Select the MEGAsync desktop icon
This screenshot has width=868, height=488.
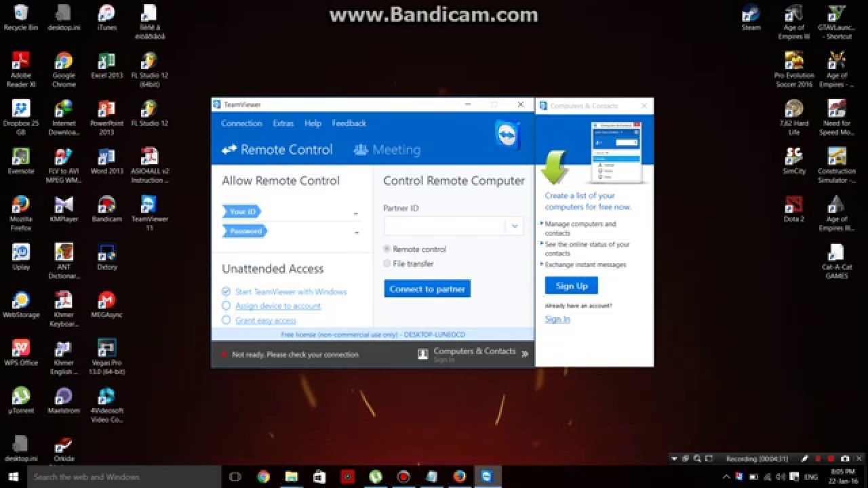click(106, 305)
